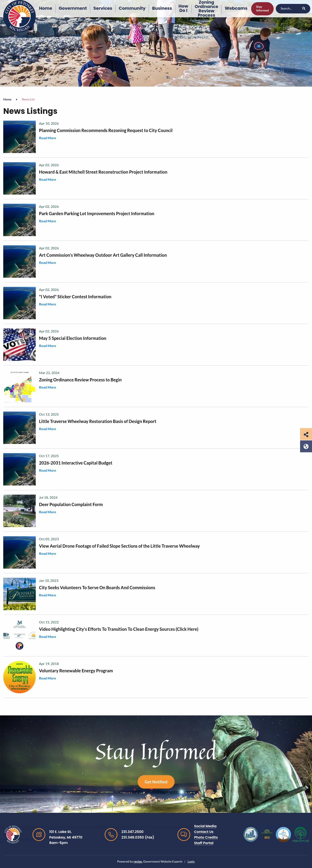Open the Services menu
The width and height of the screenshot is (312, 868).
[102, 8]
